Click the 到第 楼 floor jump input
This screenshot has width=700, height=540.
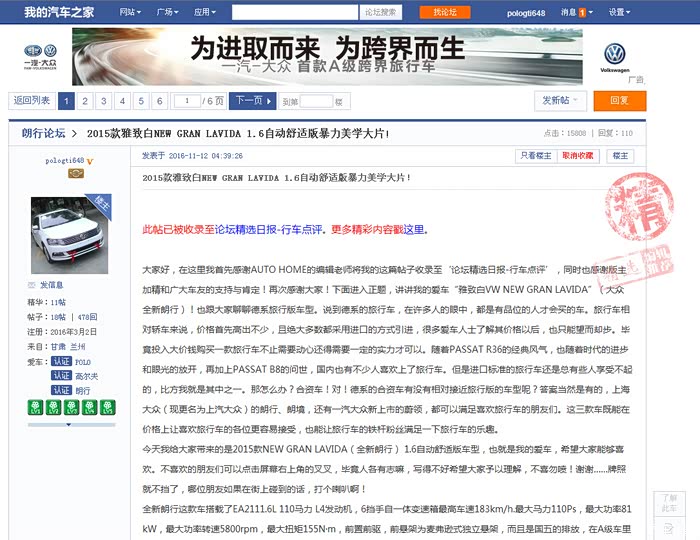coord(316,101)
